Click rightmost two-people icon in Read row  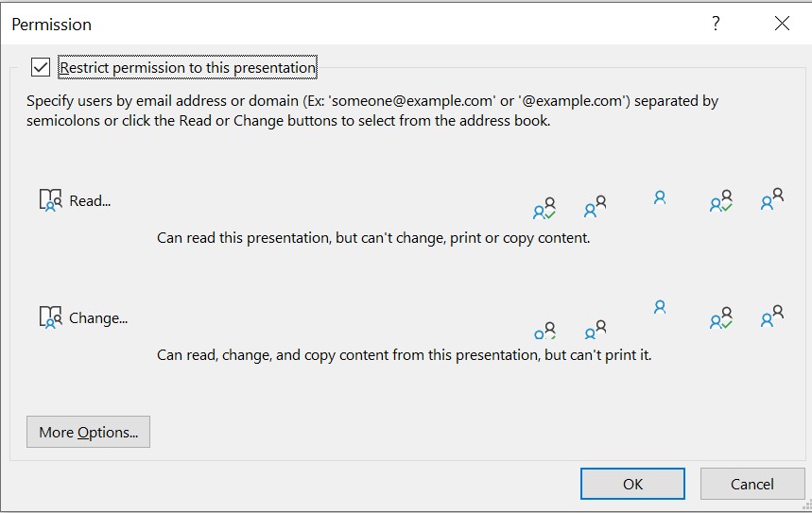tap(771, 198)
